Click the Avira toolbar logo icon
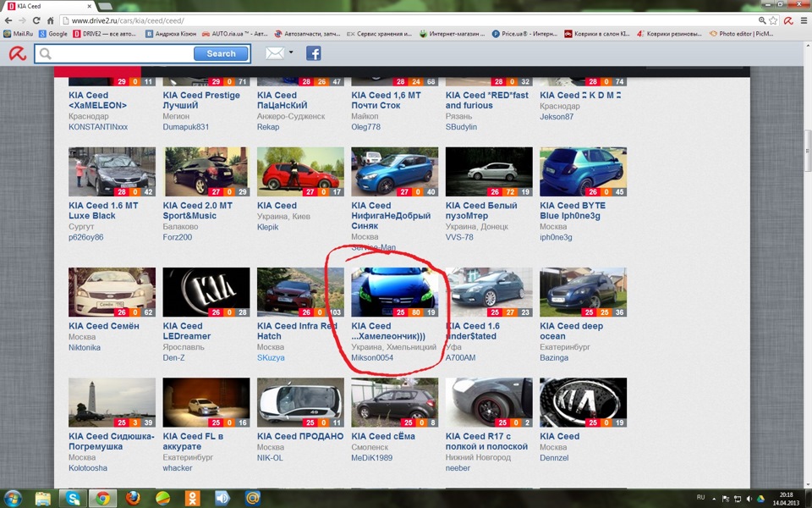The image size is (812, 508). [18, 53]
